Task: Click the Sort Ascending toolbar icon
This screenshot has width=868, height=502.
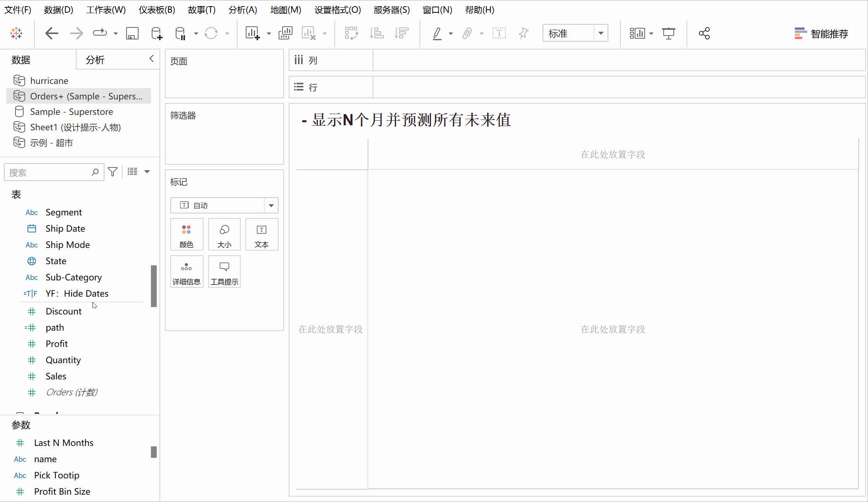Action: [377, 34]
